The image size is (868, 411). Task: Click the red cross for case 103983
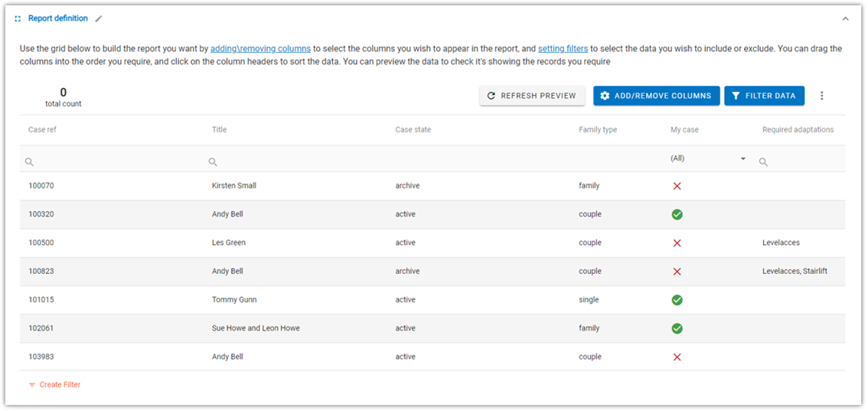[x=677, y=357]
